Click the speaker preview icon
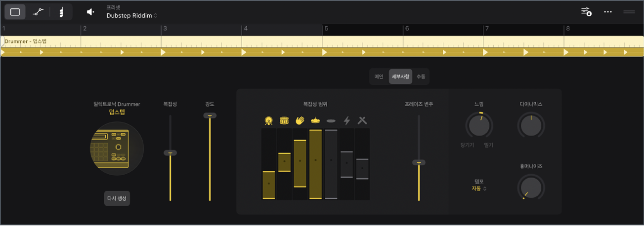This screenshot has height=226, width=644. click(90, 12)
